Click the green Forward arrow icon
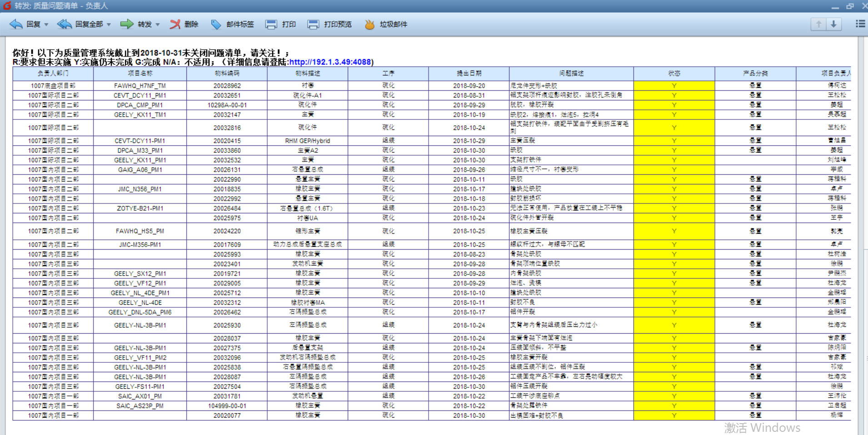 pyautogui.click(x=127, y=24)
